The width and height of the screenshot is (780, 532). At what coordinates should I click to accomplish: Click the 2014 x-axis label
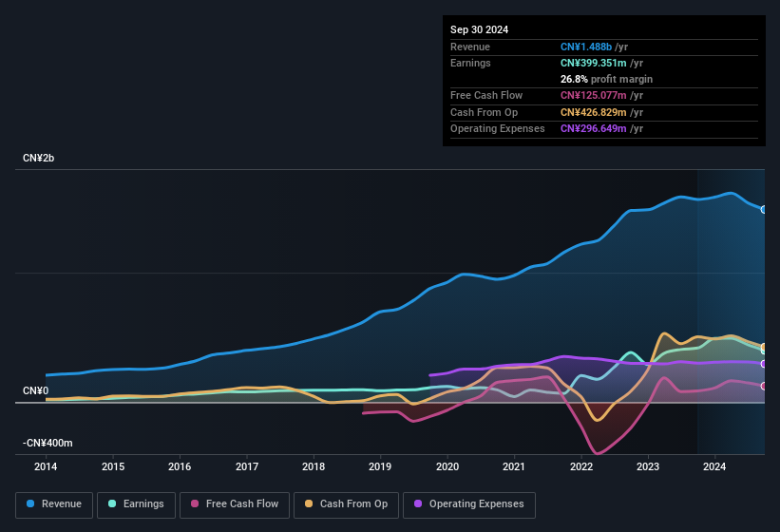(x=46, y=466)
